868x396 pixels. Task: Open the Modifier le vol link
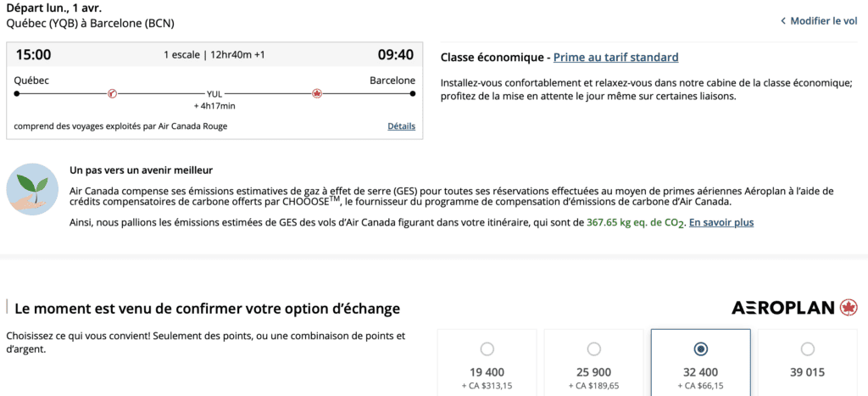click(x=824, y=21)
